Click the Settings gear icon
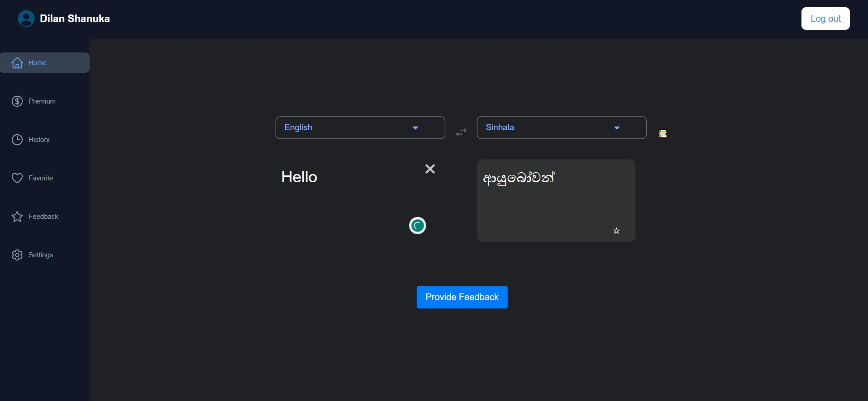Image resolution: width=868 pixels, height=401 pixels. click(x=17, y=255)
